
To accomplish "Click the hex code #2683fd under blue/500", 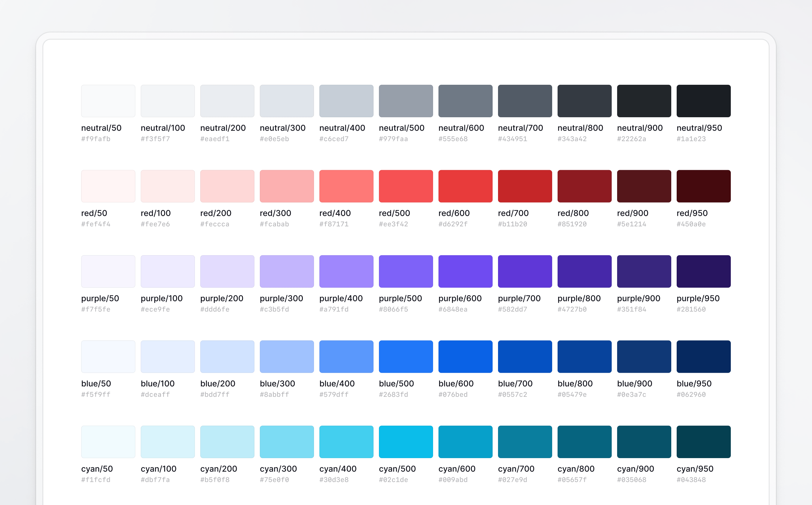I will pyautogui.click(x=393, y=394).
